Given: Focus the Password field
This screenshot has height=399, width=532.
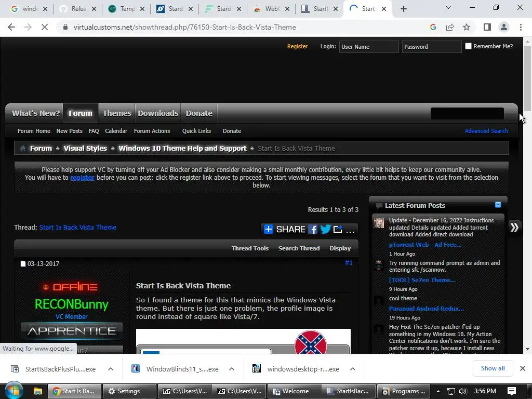Looking at the screenshot, I should click(432, 47).
